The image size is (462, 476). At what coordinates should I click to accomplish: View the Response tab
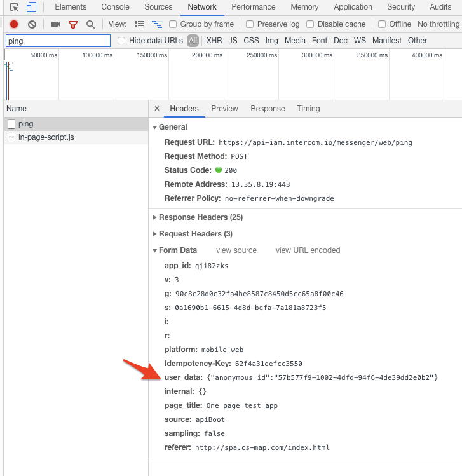pyautogui.click(x=268, y=109)
